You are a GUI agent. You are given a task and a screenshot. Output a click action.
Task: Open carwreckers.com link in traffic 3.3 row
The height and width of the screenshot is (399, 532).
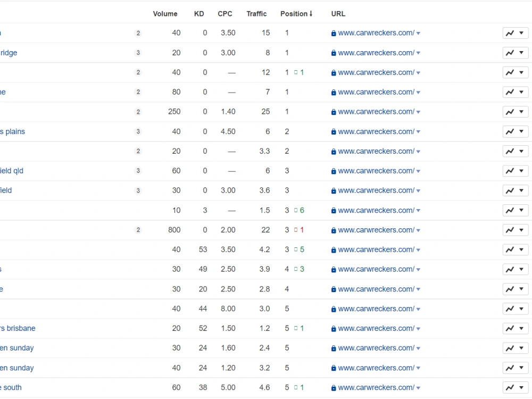(x=376, y=151)
